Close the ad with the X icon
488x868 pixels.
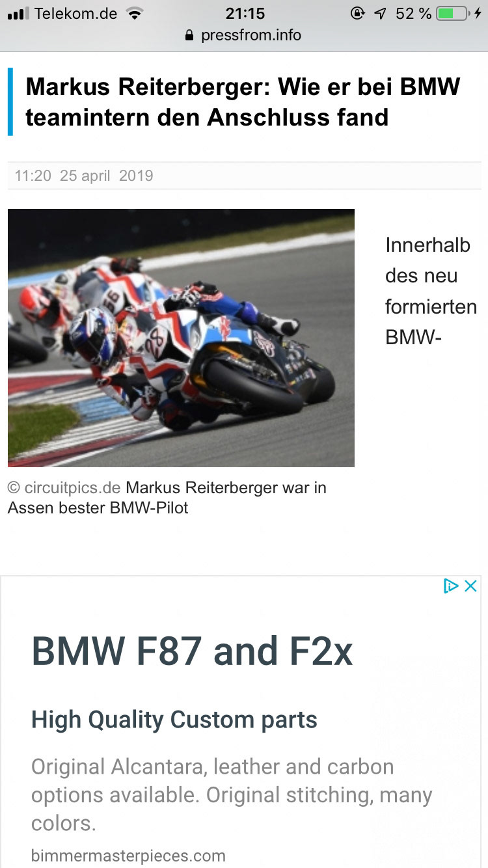pyautogui.click(x=471, y=586)
